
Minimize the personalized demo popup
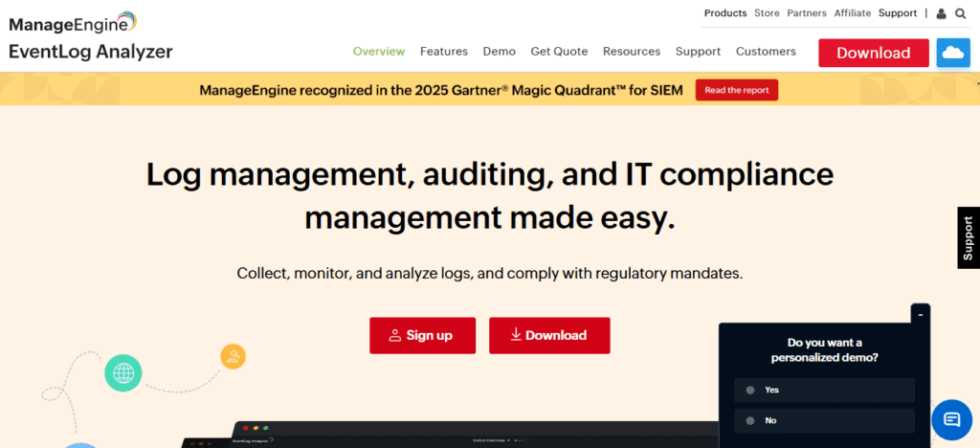click(x=920, y=314)
